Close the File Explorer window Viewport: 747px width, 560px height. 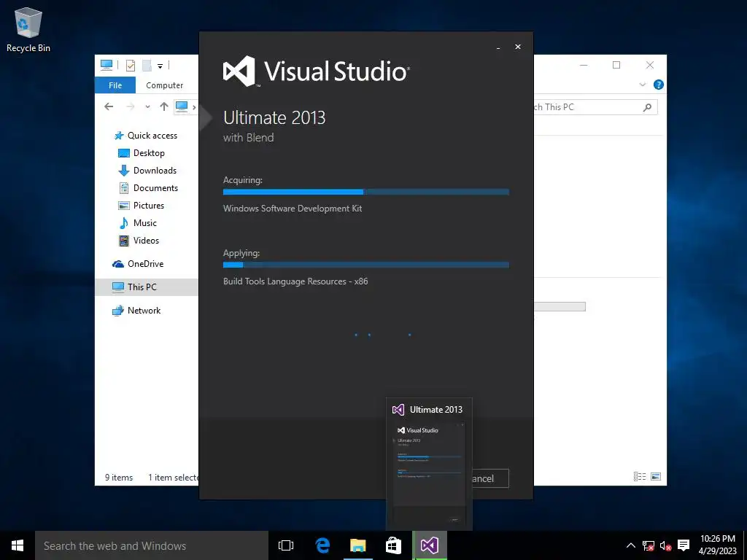coord(650,65)
